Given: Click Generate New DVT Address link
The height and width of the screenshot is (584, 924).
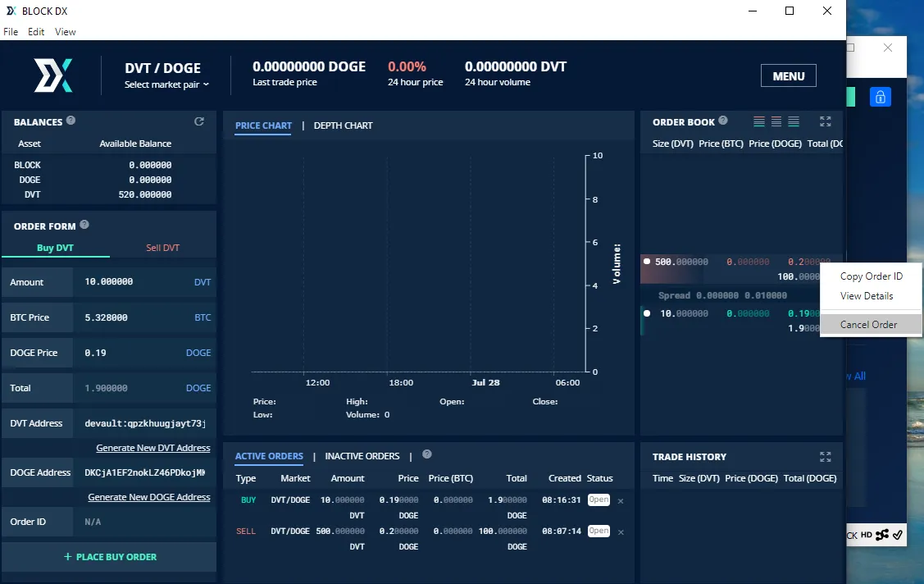Looking at the screenshot, I should tap(153, 448).
